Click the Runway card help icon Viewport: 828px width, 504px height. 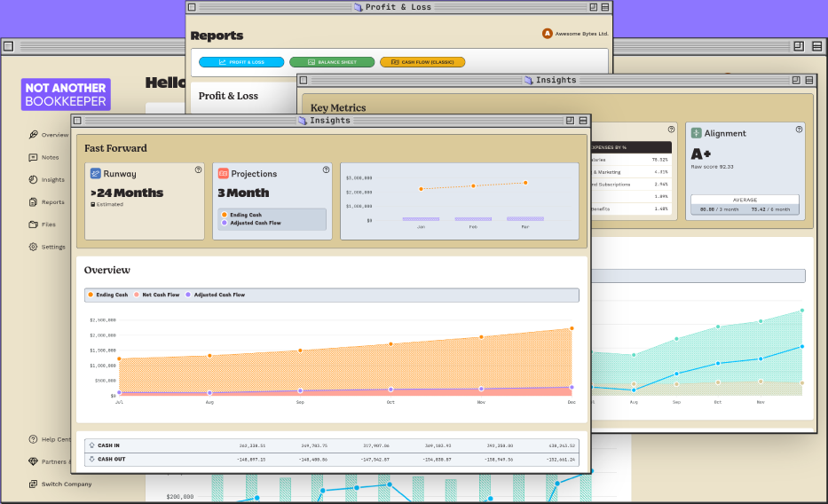click(198, 169)
